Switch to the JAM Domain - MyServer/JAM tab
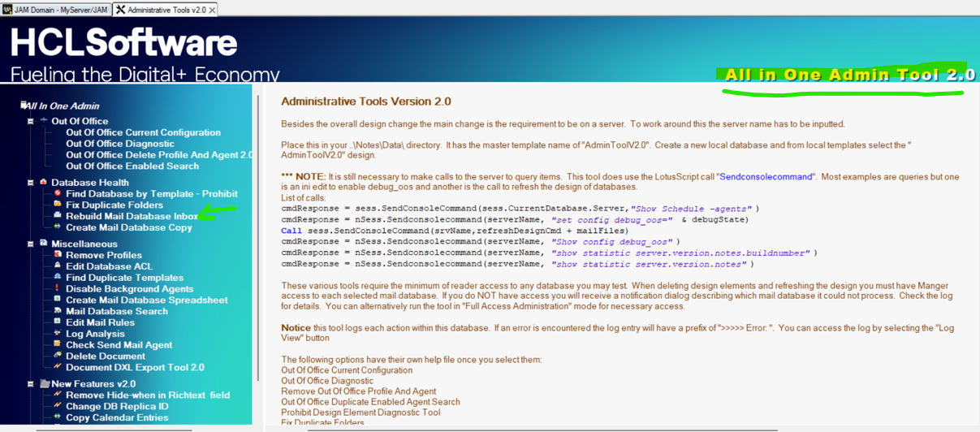Image resolution: width=980 pixels, height=432 pixels. 54,10
